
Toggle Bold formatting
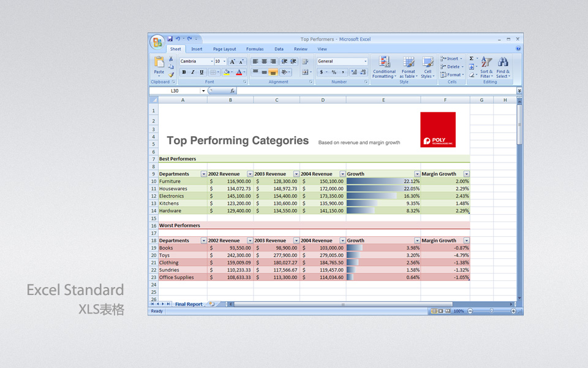pyautogui.click(x=184, y=72)
